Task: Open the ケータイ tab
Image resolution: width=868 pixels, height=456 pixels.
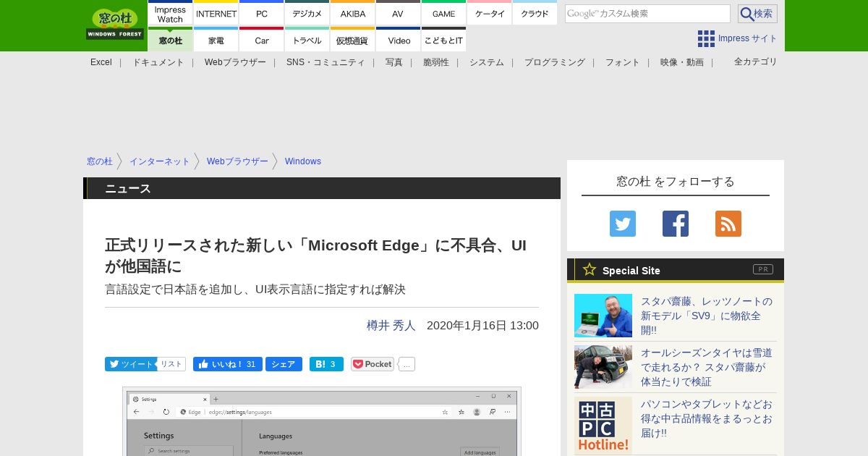Action: click(x=490, y=14)
